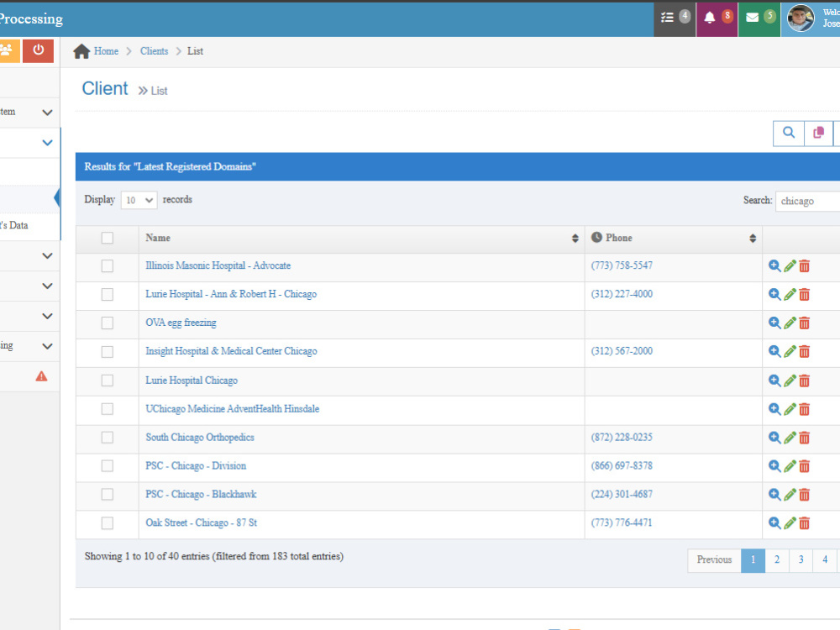Open South Chicago Orthopedics client link
Viewport: 840px width, 630px height.
coord(200,437)
